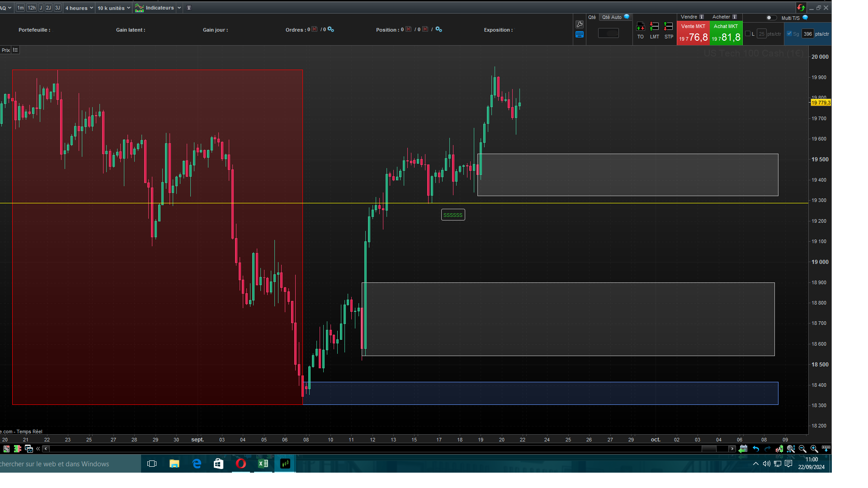Click the green Achat MKT button
The width and height of the screenshot is (868, 488).
point(726,33)
